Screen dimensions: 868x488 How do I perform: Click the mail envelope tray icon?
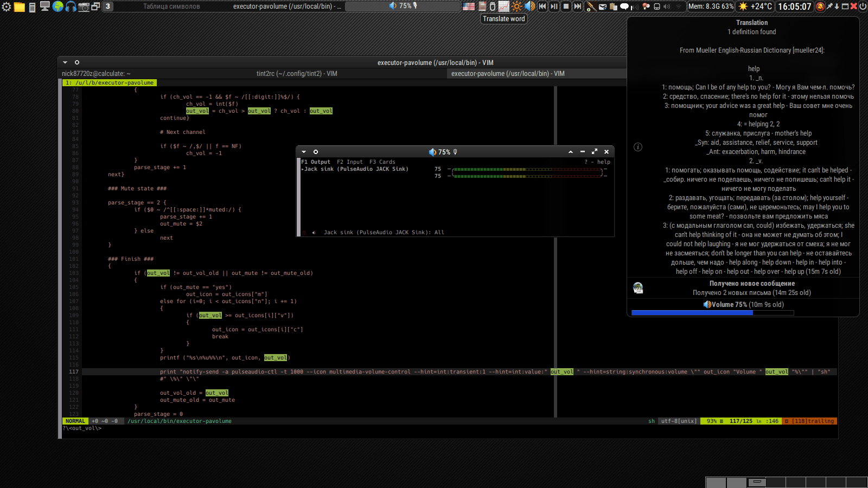point(602,7)
